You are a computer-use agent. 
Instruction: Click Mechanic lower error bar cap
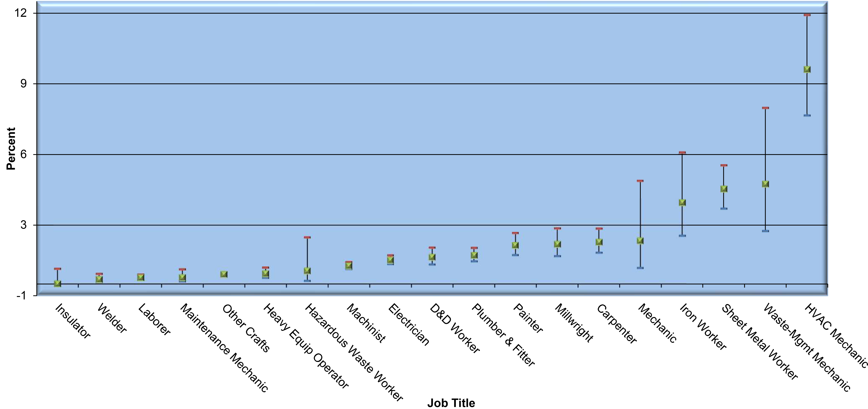pos(640,268)
